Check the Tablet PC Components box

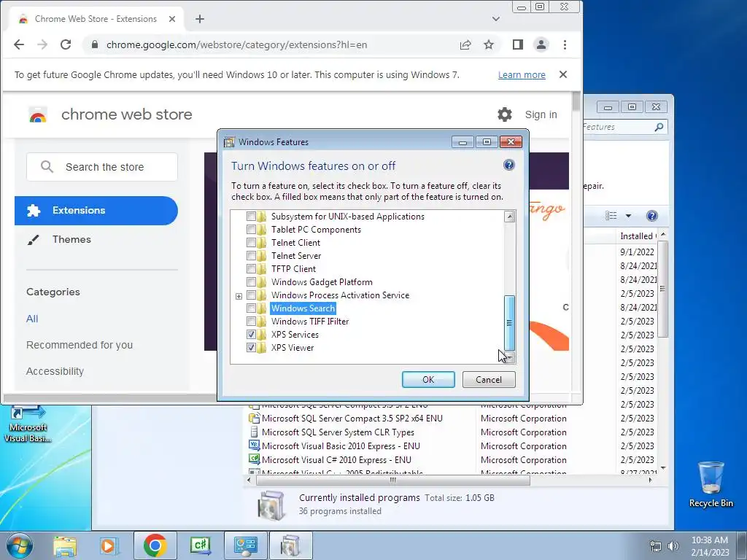pyautogui.click(x=251, y=230)
